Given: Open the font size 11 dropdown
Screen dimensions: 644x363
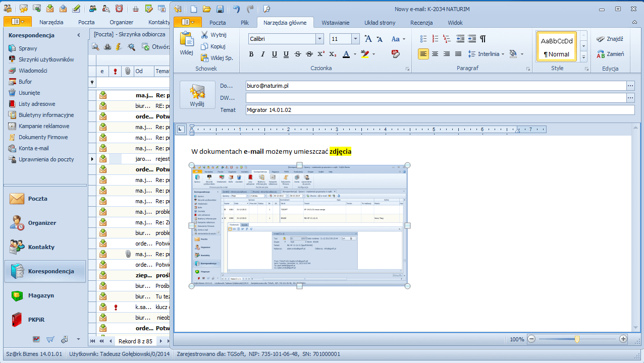Looking at the screenshot, I should click(x=356, y=39).
